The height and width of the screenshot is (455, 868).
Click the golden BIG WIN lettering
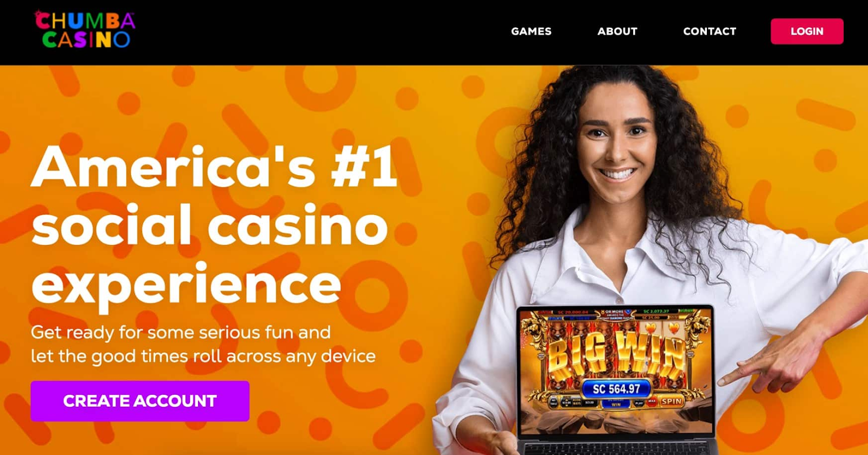(x=617, y=355)
